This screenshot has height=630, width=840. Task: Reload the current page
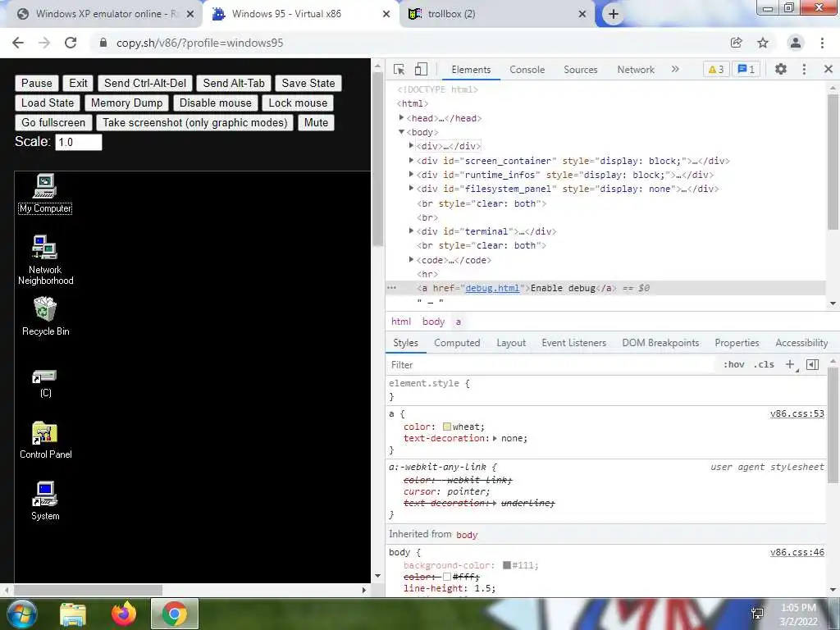[x=71, y=43]
